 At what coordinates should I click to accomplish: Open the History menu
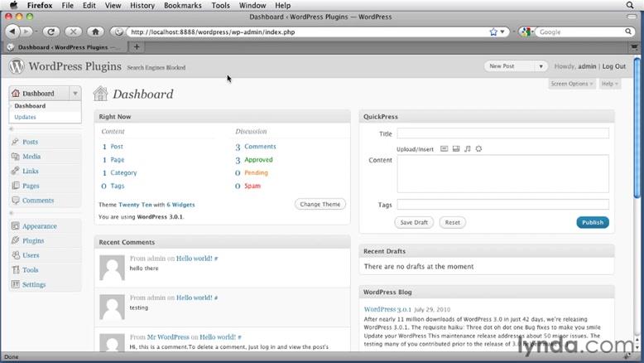click(142, 5)
